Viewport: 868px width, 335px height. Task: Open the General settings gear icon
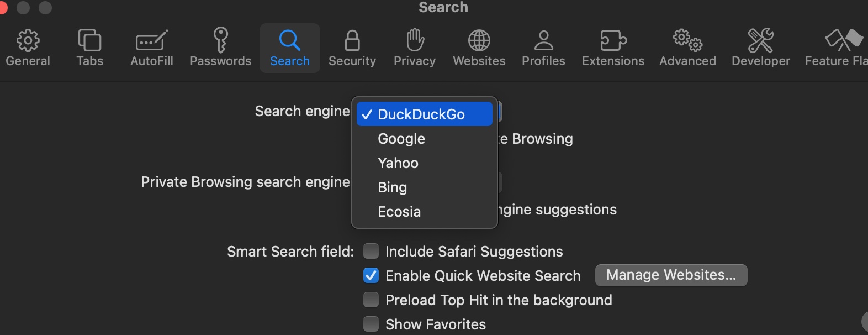pos(28,40)
